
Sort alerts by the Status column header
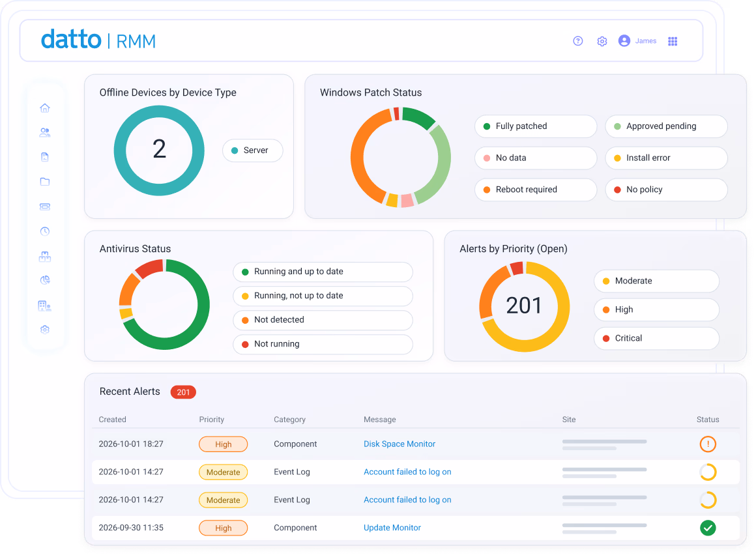tap(708, 420)
